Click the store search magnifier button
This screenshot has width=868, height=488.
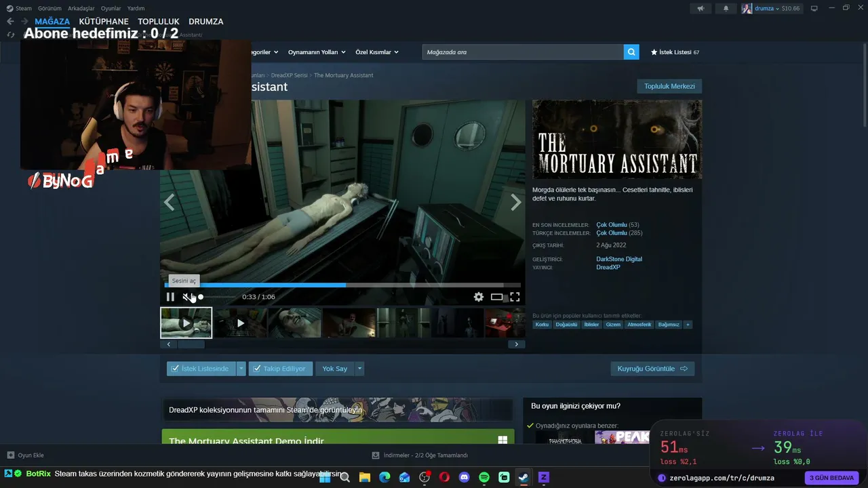pyautogui.click(x=631, y=52)
